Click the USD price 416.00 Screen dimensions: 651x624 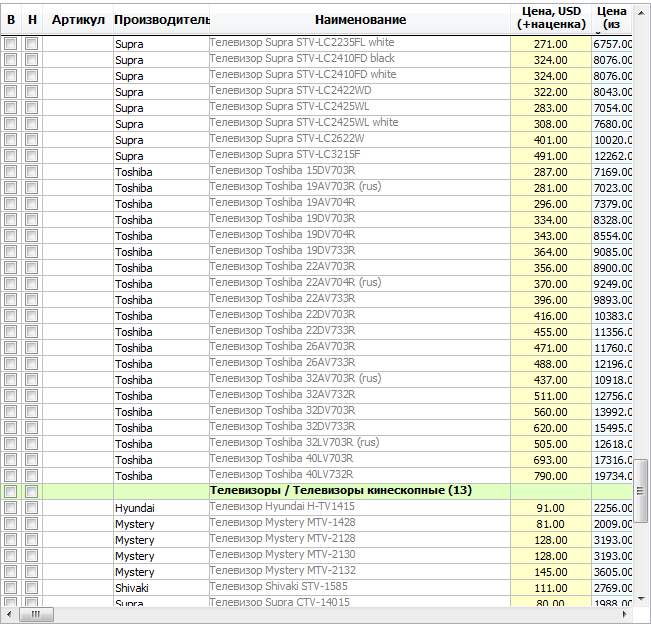551,316
